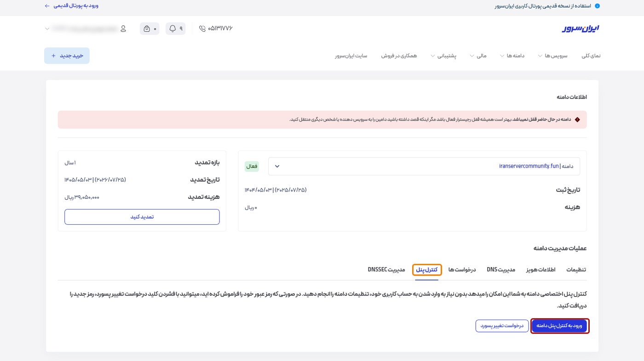Select the تنظیمات tab

[x=576, y=270]
